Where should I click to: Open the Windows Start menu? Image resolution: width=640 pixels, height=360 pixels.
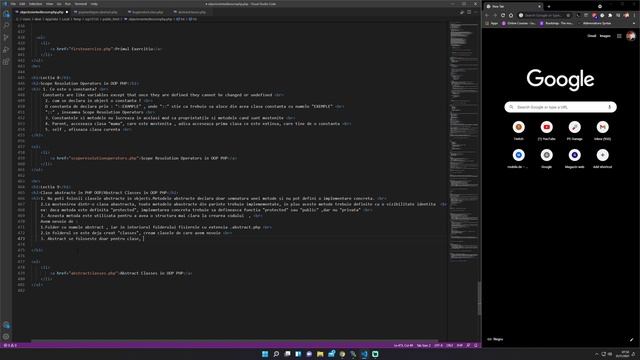click(x=265, y=354)
